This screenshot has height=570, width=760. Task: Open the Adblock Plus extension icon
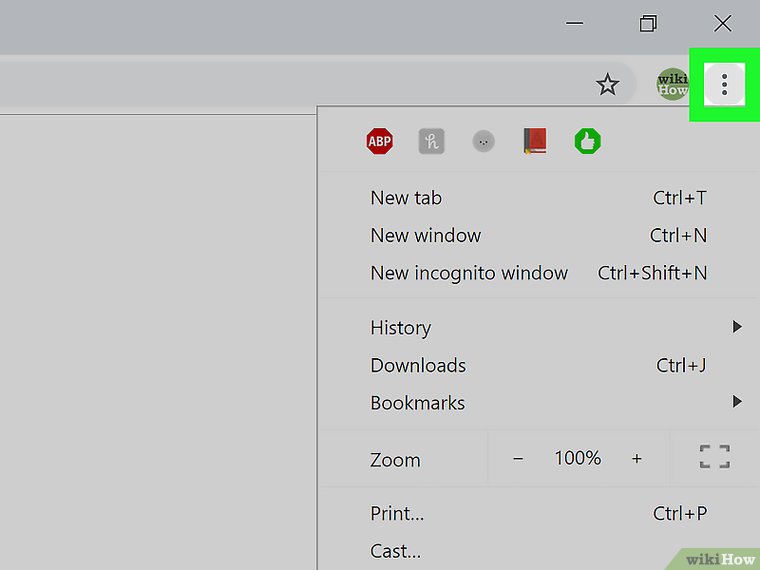click(379, 142)
